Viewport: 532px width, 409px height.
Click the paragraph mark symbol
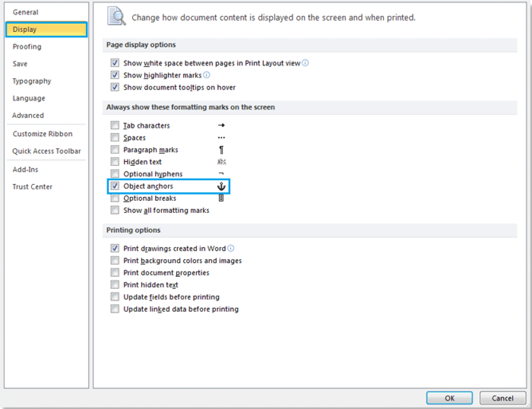221,149
